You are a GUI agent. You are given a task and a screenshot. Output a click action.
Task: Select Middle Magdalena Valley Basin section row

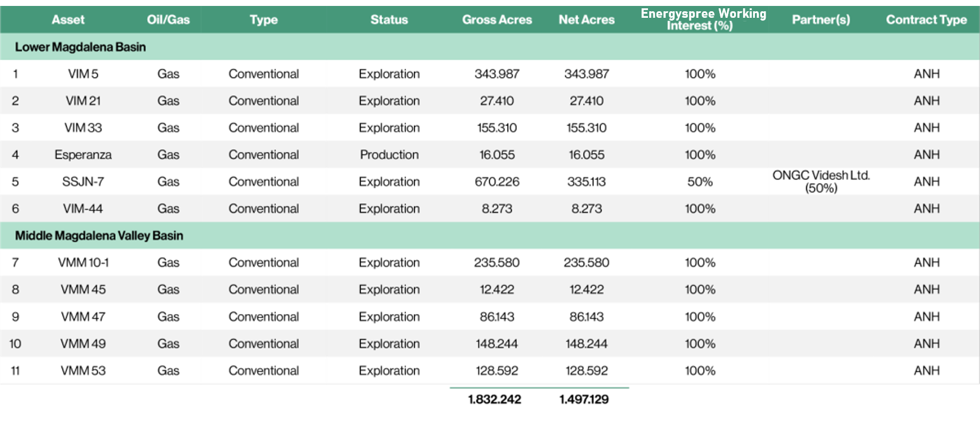pos(489,236)
